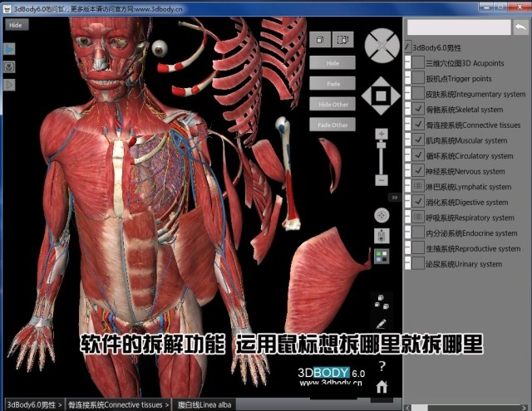This screenshot has height=411, width=532.
Task: Expand the Respiratory system tree node
Action: pos(408,218)
